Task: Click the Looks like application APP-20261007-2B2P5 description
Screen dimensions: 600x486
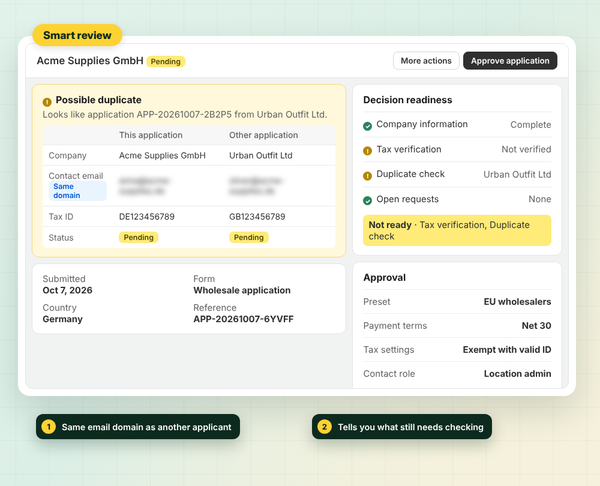Action: (185, 114)
